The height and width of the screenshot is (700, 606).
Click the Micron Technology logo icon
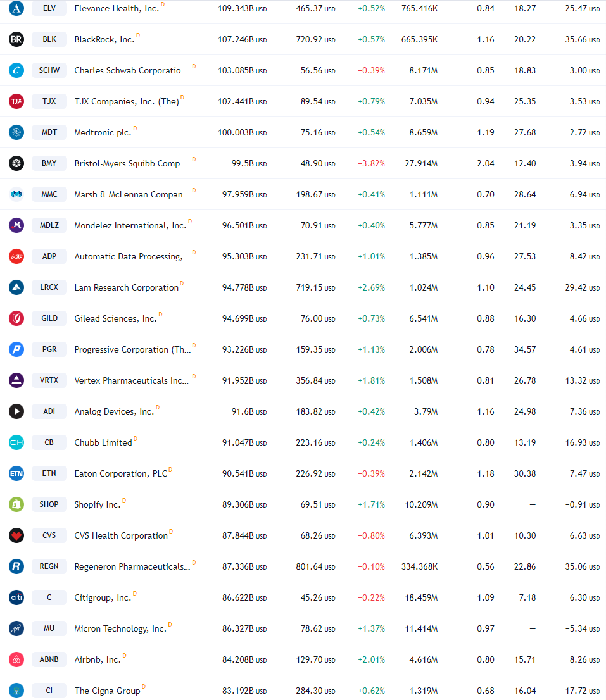(x=16, y=628)
